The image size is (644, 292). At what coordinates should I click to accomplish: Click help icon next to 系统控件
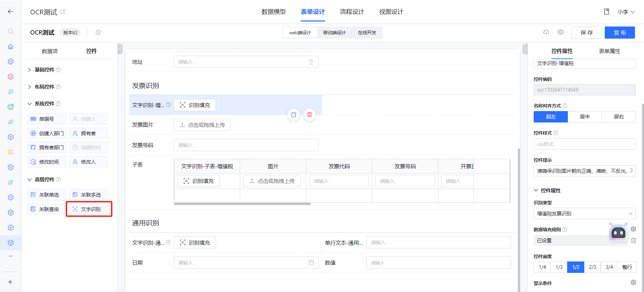tap(58, 104)
